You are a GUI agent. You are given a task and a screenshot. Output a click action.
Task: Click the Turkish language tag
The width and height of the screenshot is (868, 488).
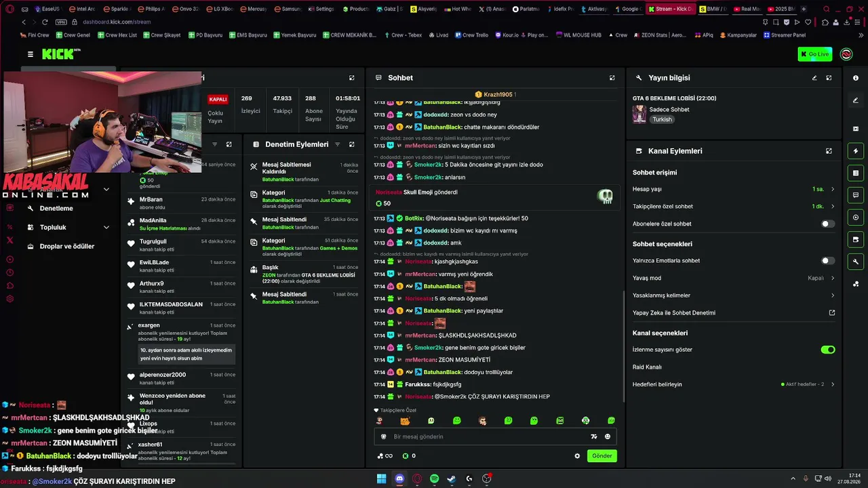(x=663, y=119)
